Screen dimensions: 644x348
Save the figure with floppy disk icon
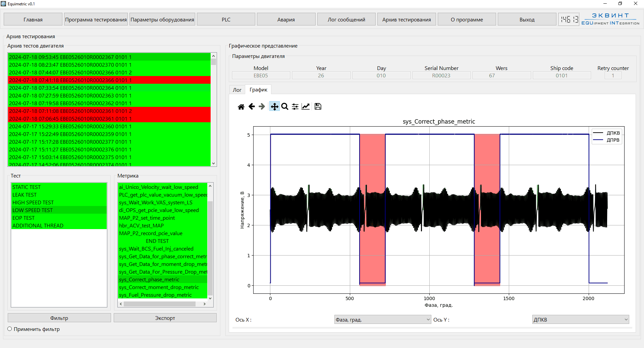[x=318, y=107]
